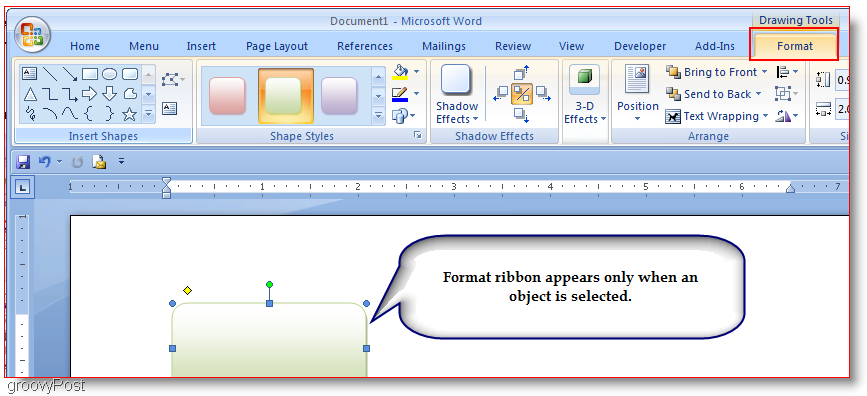Open the Page Layout tab
The image size is (867, 396).
point(277,46)
